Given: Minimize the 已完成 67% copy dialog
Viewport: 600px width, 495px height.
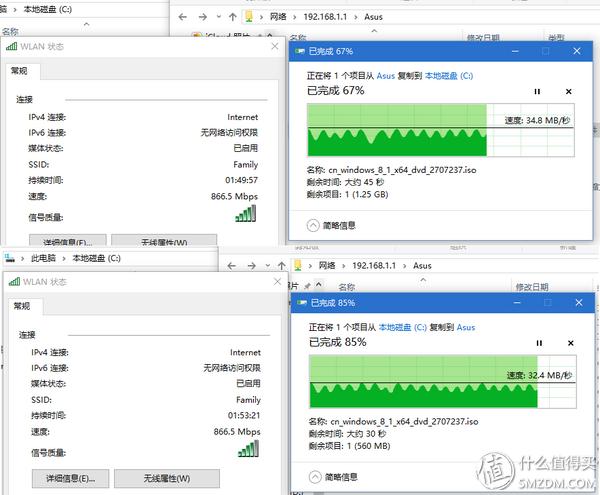Looking at the screenshot, I should click(x=515, y=51).
